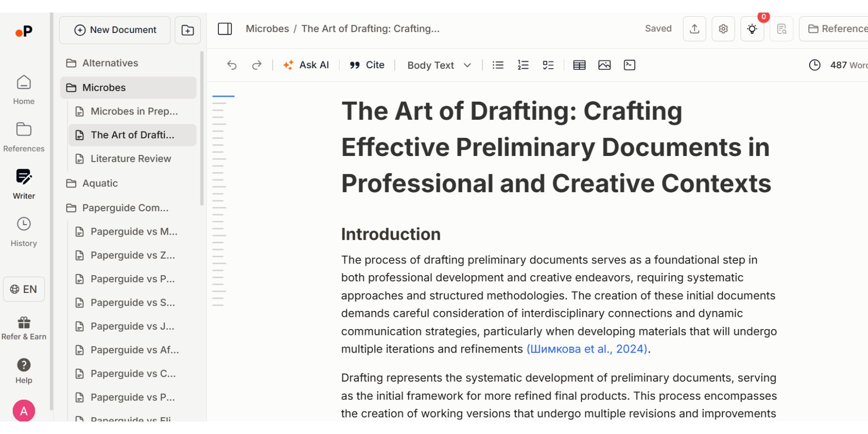Open the Help question mark icon

coord(24,371)
